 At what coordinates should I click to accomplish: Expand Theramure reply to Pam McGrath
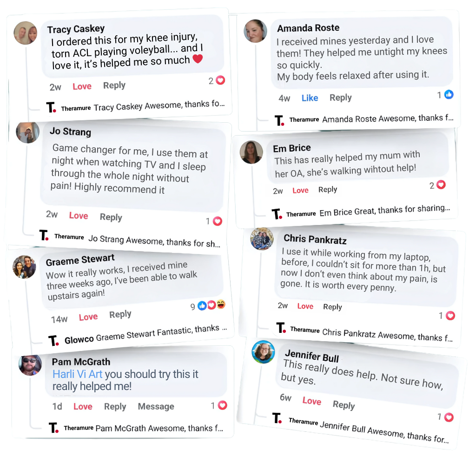159,428
